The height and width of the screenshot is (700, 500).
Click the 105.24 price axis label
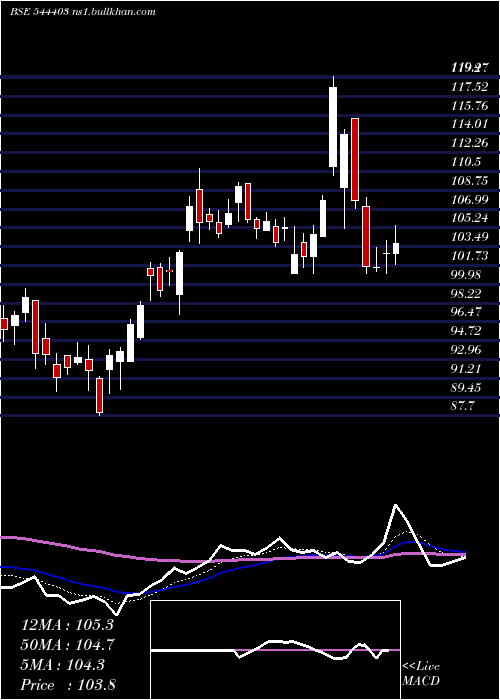tap(469, 218)
